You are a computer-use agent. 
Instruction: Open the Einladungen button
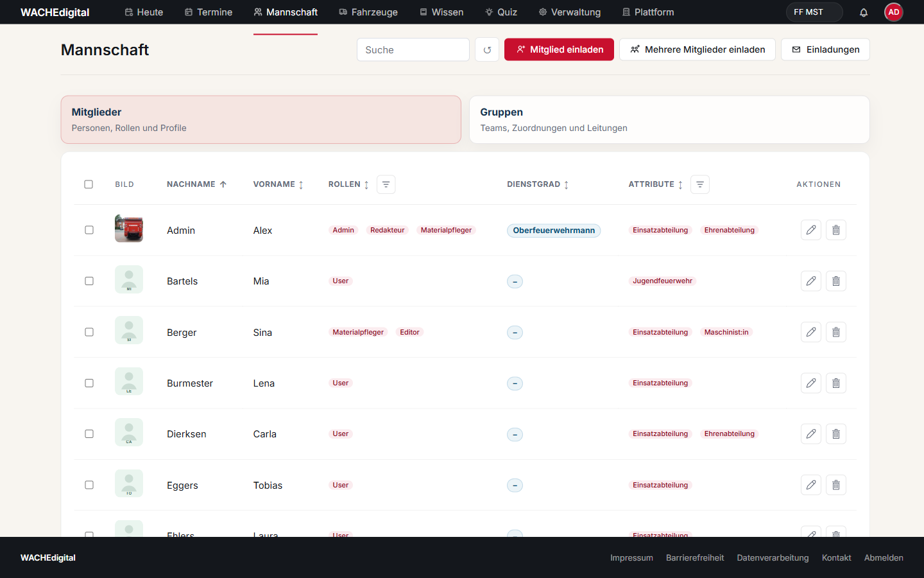pyautogui.click(x=825, y=49)
